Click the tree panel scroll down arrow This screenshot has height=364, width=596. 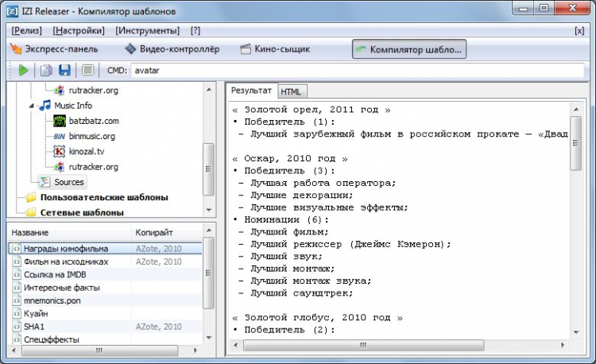tap(209, 210)
